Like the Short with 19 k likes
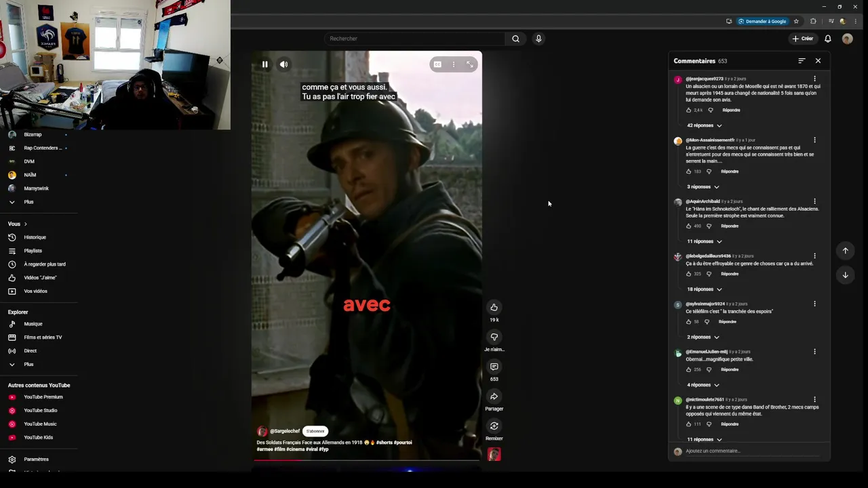Viewport: 868px width, 488px height. click(494, 307)
